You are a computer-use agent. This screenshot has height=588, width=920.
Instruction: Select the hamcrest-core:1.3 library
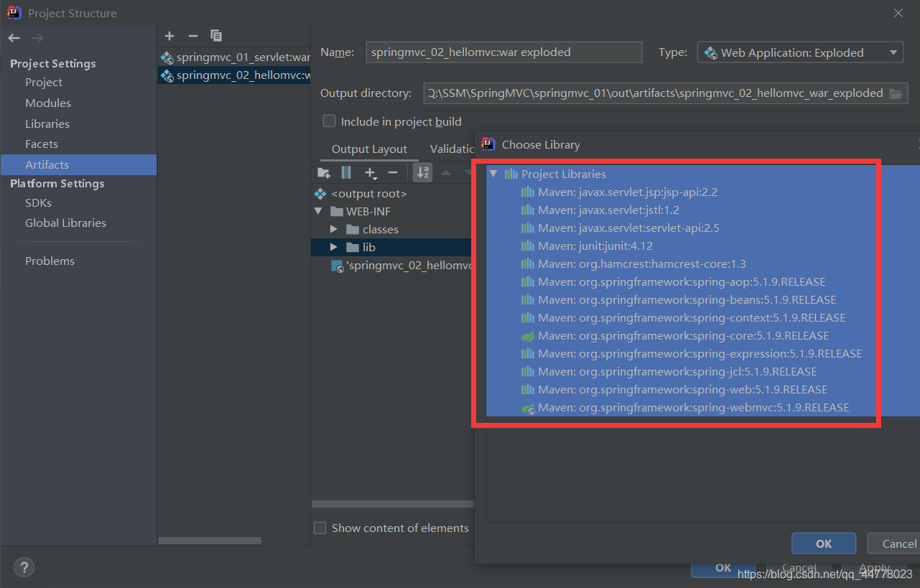pos(642,264)
